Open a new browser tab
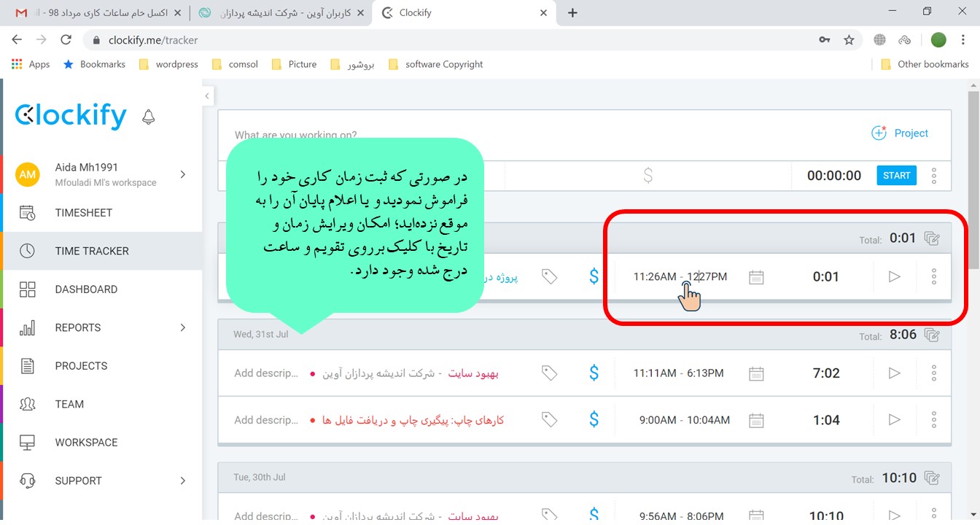980x525 pixels. pos(572,12)
